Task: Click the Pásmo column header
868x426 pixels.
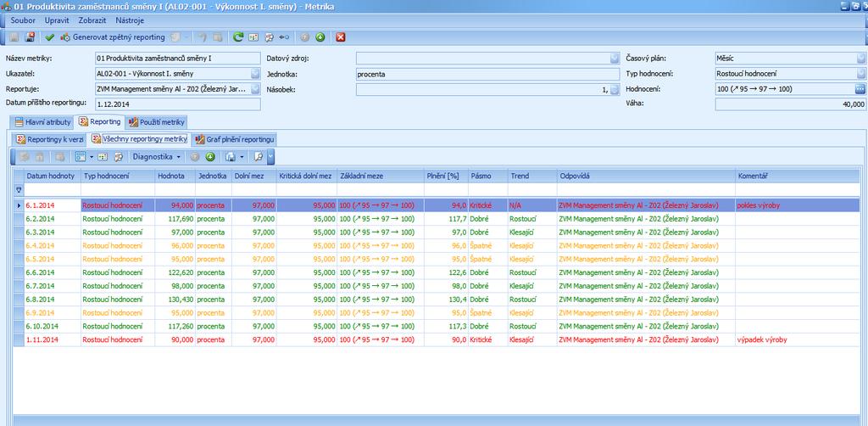Action: point(487,176)
